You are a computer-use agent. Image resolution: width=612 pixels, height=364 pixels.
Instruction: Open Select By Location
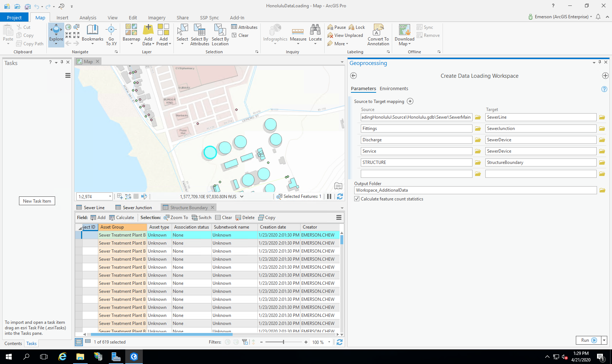220,35
